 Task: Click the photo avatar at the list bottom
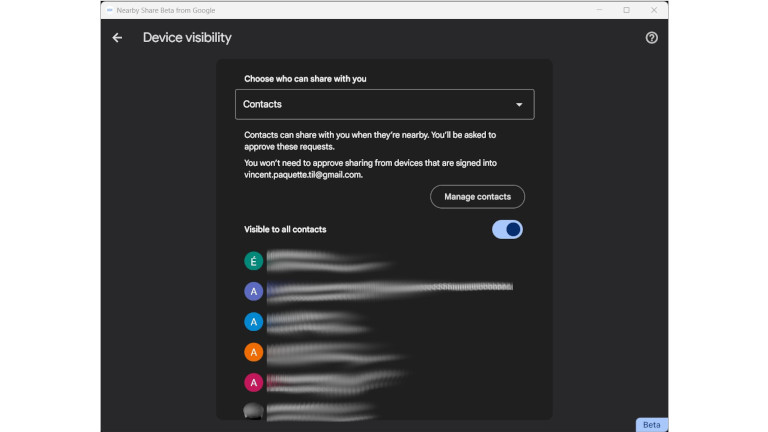(x=254, y=411)
